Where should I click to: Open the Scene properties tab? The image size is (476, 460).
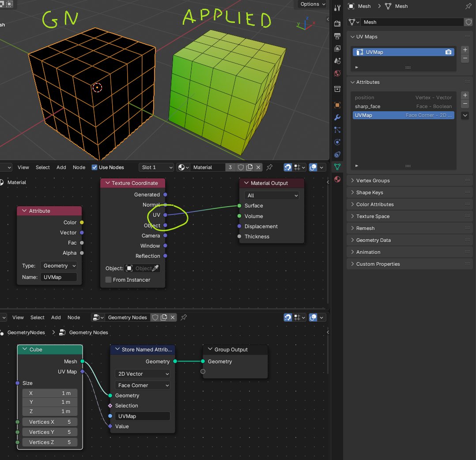337,60
